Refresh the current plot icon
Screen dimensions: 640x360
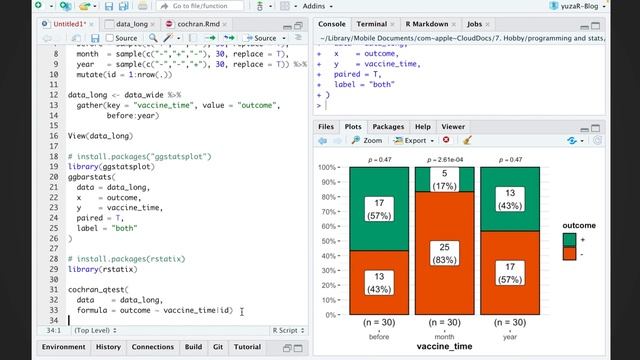(597, 140)
